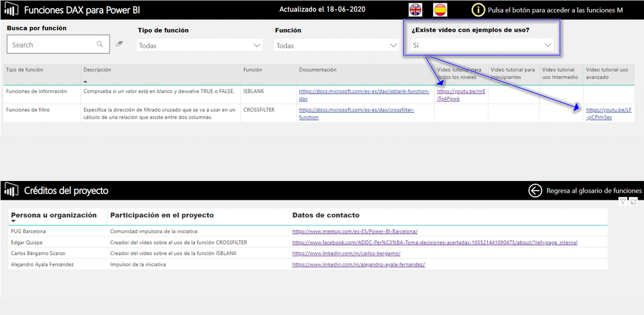This screenshot has height=315, width=644.
Task: Select the ISBLANK function cell
Action: click(254, 91)
